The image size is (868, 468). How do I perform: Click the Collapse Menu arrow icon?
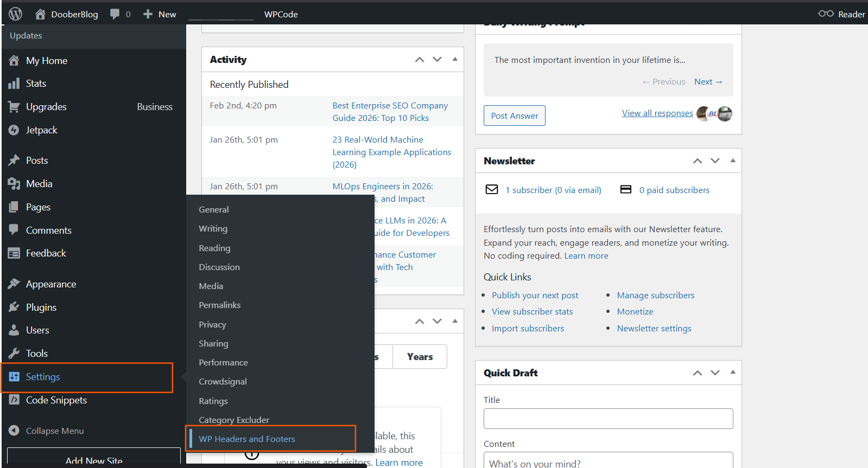[x=14, y=431]
